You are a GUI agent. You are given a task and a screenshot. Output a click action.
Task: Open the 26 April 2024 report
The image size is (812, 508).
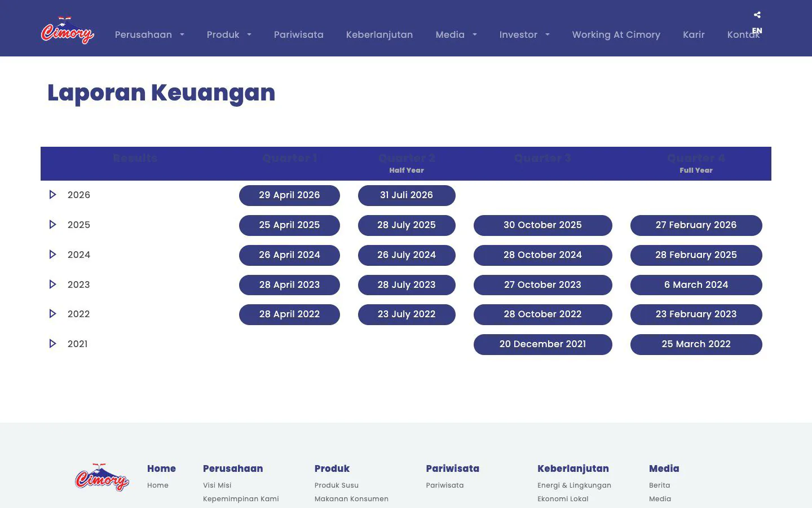click(289, 255)
